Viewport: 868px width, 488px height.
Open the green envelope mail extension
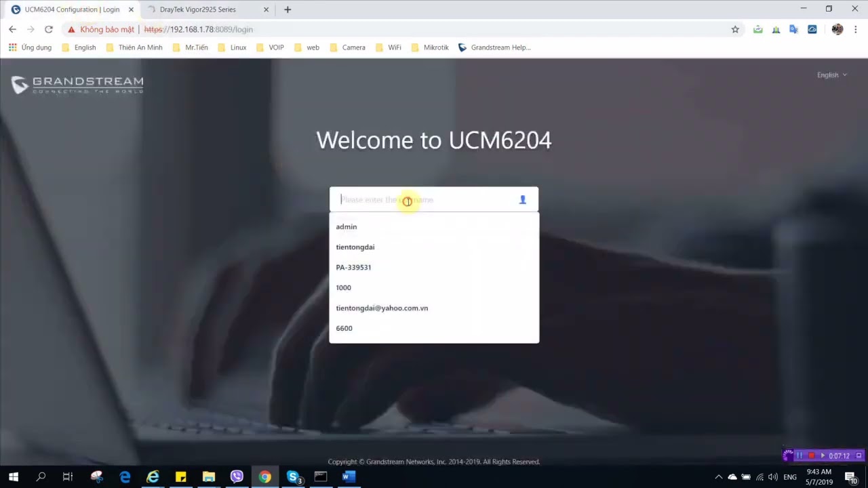(x=757, y=29)
